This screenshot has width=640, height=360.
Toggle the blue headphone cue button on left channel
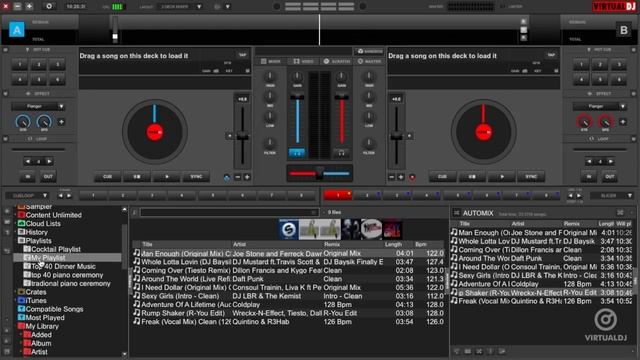tap(297, 153)
